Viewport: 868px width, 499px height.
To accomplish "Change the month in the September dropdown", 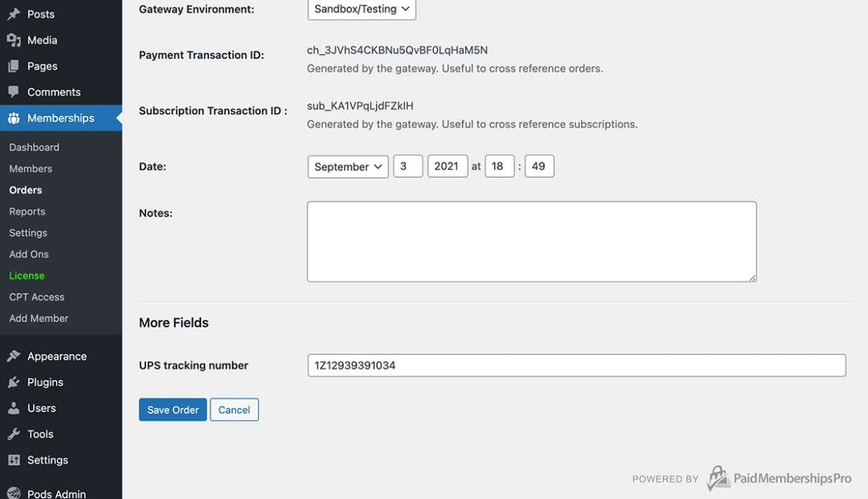I will pos(348,166).
